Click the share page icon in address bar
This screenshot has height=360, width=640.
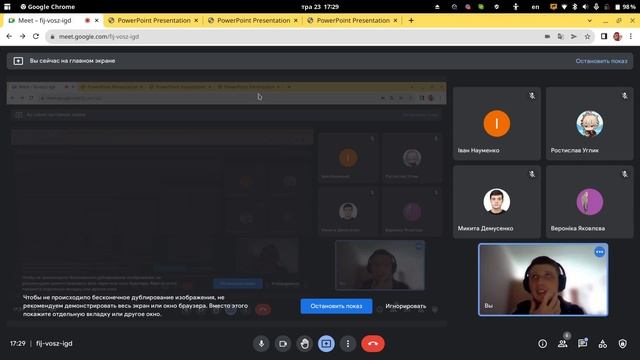click(574, 37)
